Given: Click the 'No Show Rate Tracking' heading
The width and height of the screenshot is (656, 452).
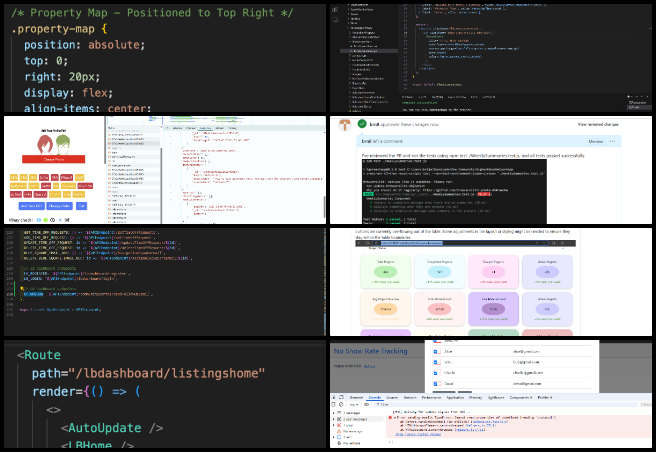Looking at the screenshot, I should 370,351.
